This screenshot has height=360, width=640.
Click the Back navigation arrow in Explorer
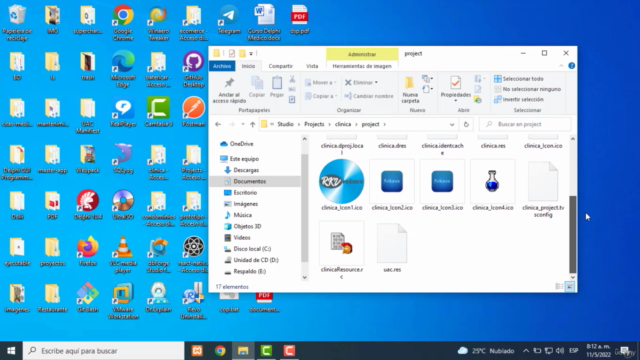pyautogui.click(x=218, y=124)
